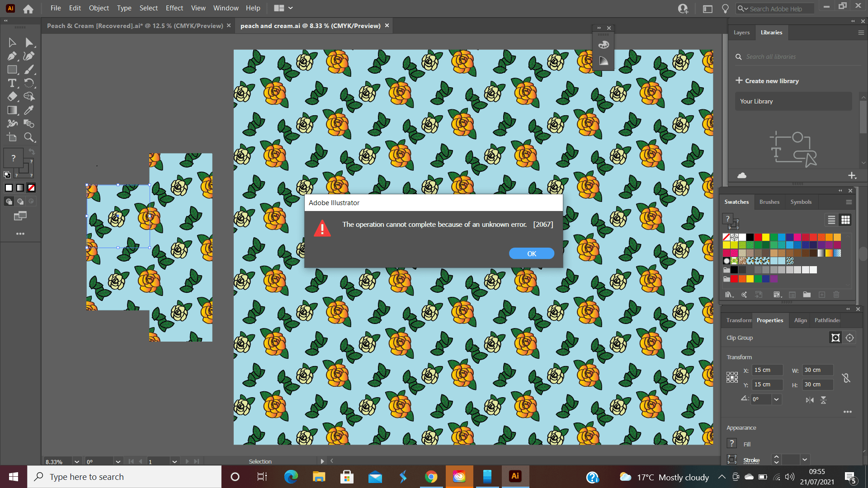The width and height of the screenshot is (868, 488).
Task: Toggle swatches to list view
Action: pyautogui.click(x=831, y=220)
